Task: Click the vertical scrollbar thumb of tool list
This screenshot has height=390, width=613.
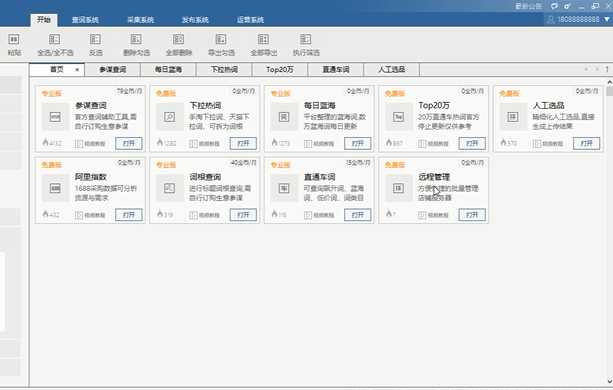Action: pyautogui.click(x=609, y=91)
